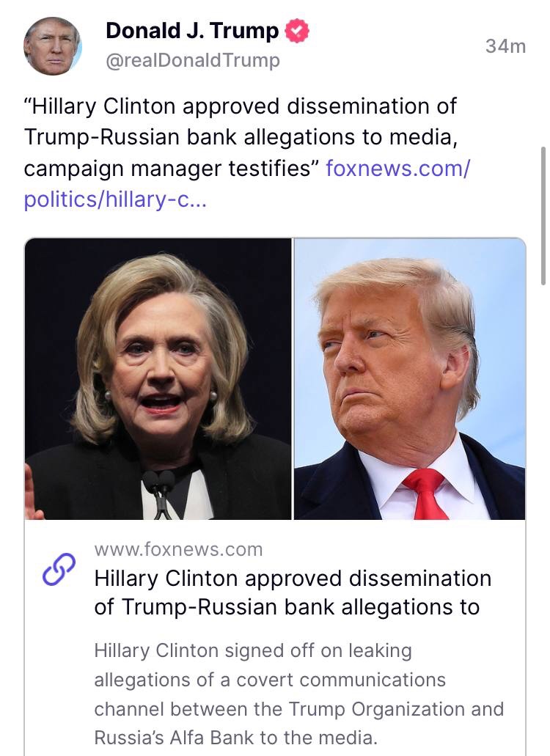Open the Donald J. Trump display name
550x756 pixels.
[192, 31]
